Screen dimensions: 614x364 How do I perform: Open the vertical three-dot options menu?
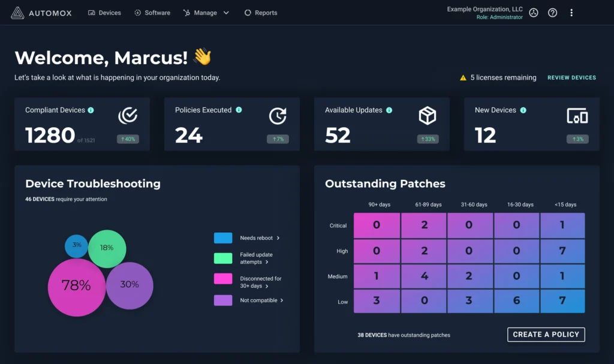coord(571,13)
